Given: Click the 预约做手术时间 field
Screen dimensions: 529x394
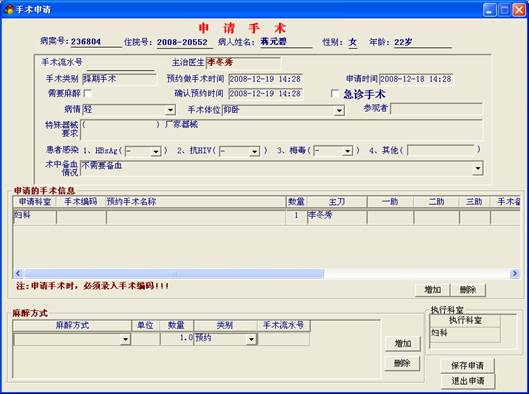Looking at the screenshot, I should (265, 79).
